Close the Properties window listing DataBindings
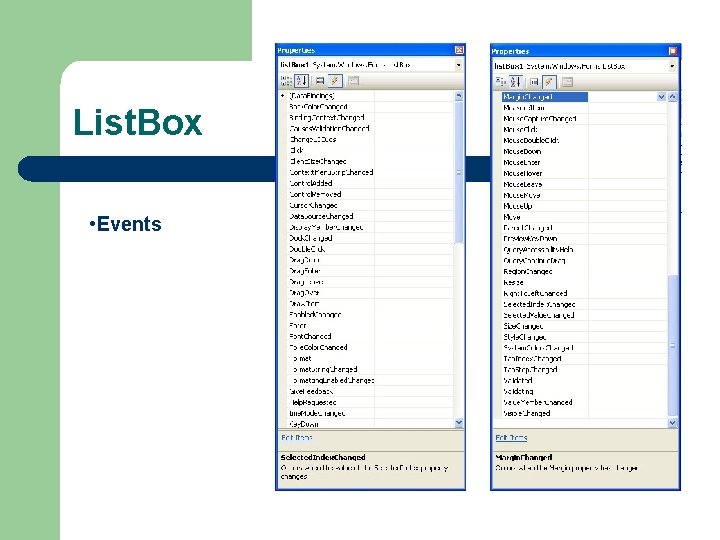 pos(459,50)
